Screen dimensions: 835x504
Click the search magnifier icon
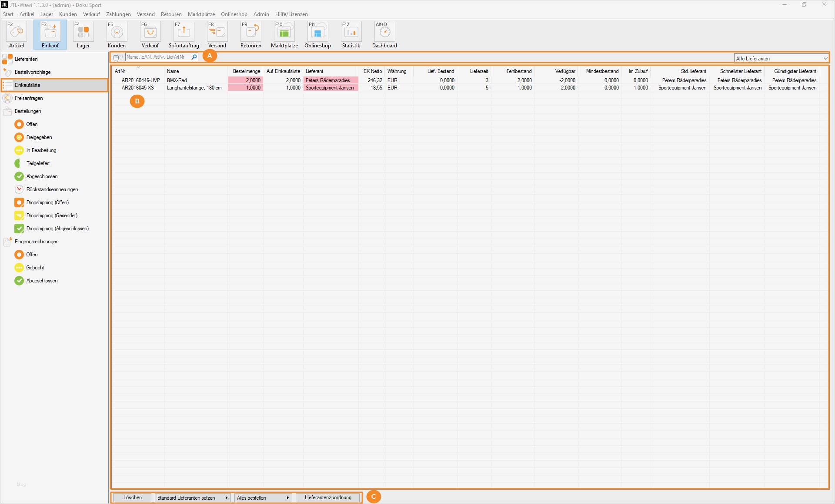click(194, 57)
